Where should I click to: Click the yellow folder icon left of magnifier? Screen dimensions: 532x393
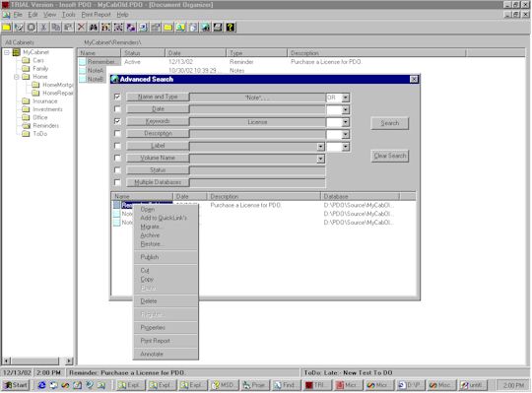[167, 28]
